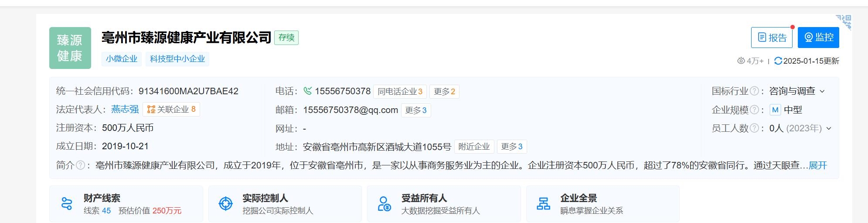Open legal representative 燕志强 link

click(125, 109)
